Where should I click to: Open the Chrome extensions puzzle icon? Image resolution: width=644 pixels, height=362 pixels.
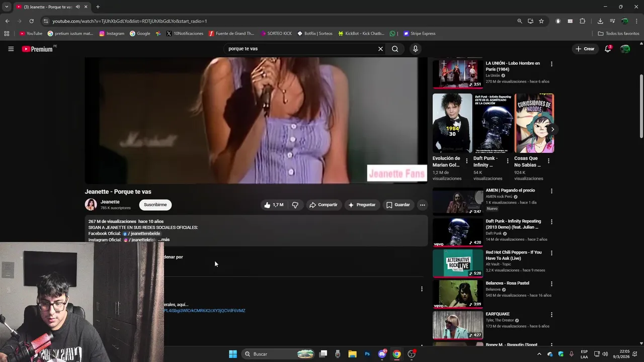[x=583, y=21]
